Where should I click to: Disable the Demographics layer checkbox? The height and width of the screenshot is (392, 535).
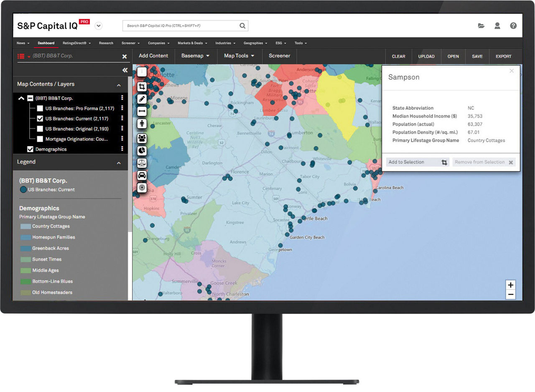click(31, 149)
